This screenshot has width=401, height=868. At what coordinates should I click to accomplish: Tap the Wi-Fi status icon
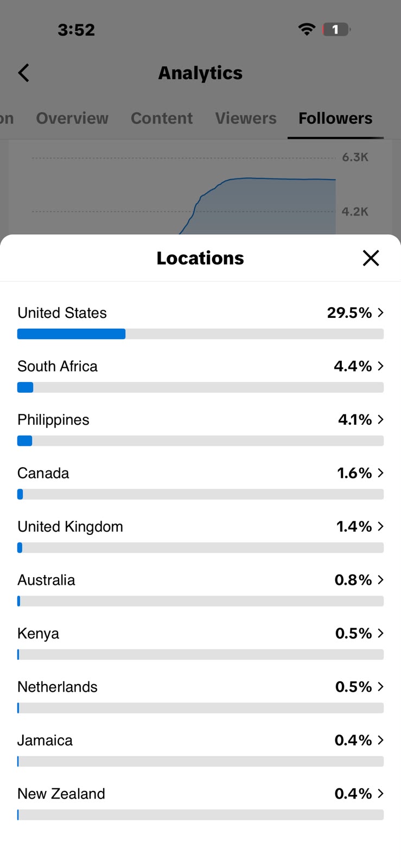(x=307, y=29)
